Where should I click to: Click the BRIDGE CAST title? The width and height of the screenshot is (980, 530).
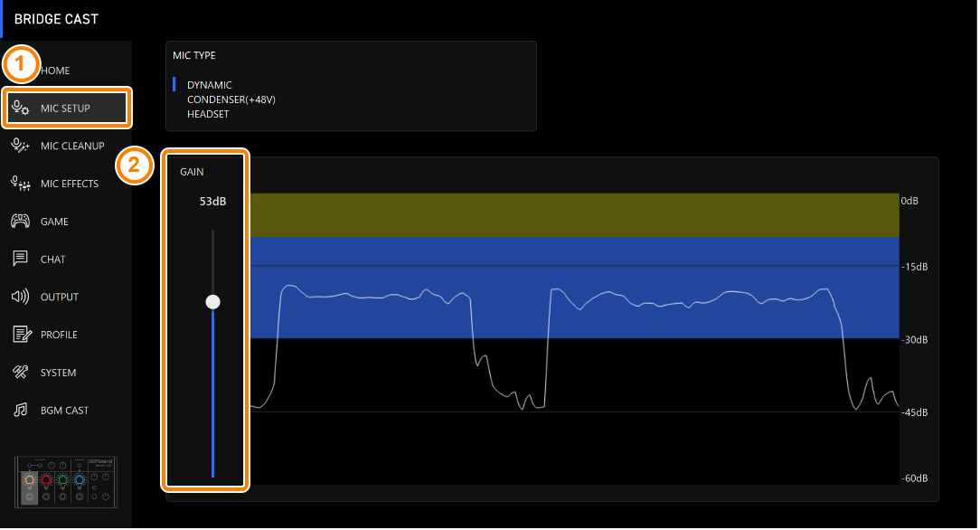click(x=56, y=19)
